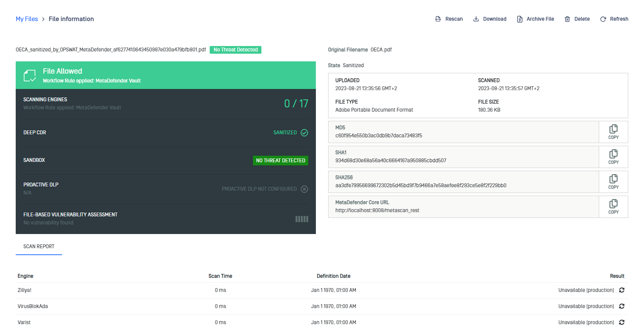Click the 0 / 17 scanning engines count
Screen dimensions: 644x328
pyautogui.click(x=296, y=104)
